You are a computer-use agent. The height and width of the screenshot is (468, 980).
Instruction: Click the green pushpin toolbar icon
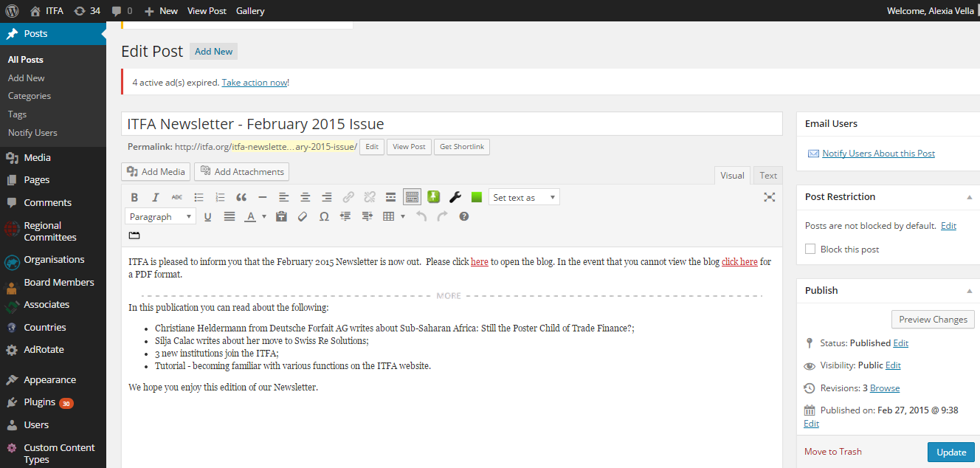pyautogui.click(x=434, y=197)
